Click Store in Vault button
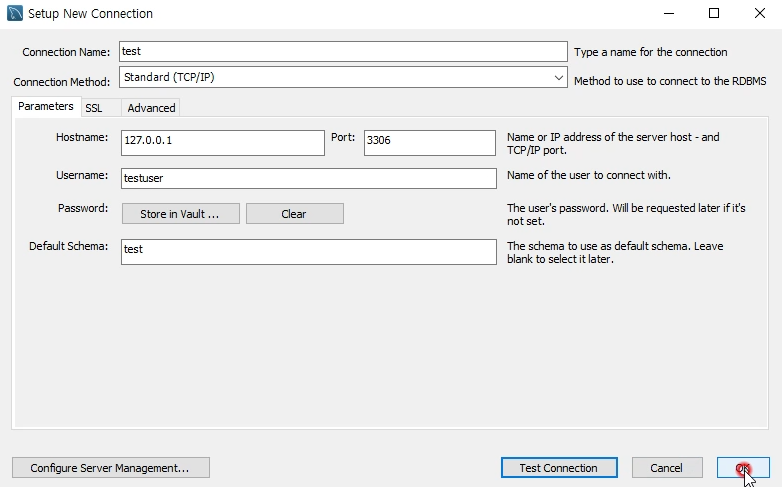Screen dimensions: 782x487 pyautogui.click(x=181, y=214)
